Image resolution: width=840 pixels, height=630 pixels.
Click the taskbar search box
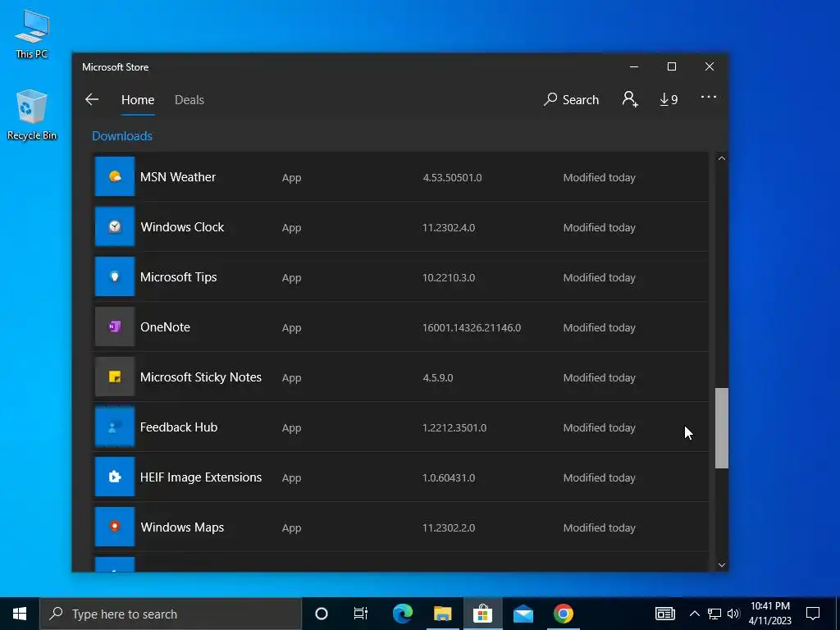(x=171, y=614)
